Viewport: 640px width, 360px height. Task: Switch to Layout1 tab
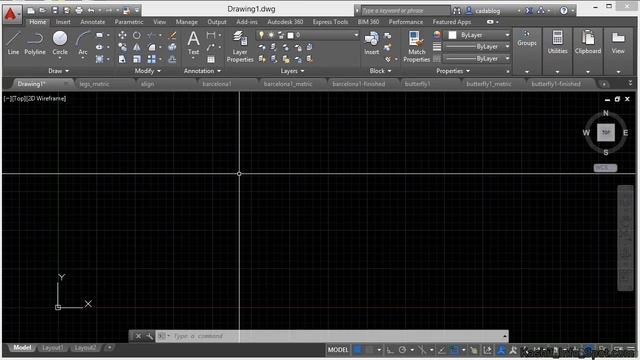click(x=53, y=348)
